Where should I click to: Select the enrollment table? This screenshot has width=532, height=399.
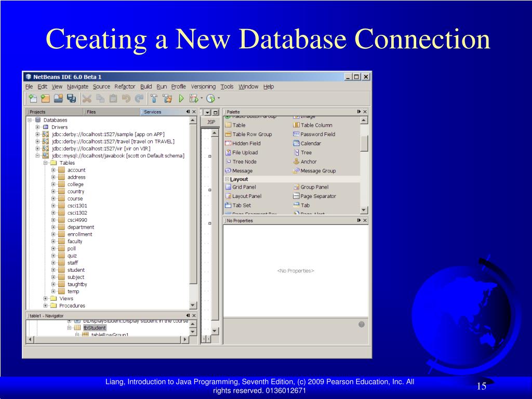79,234
